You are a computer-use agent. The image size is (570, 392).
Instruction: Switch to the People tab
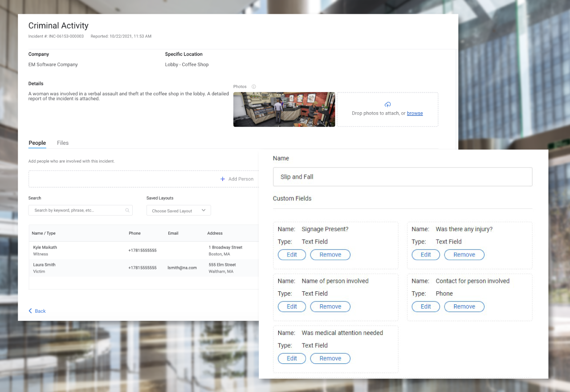pyautogui.click(x=37, y=143)
